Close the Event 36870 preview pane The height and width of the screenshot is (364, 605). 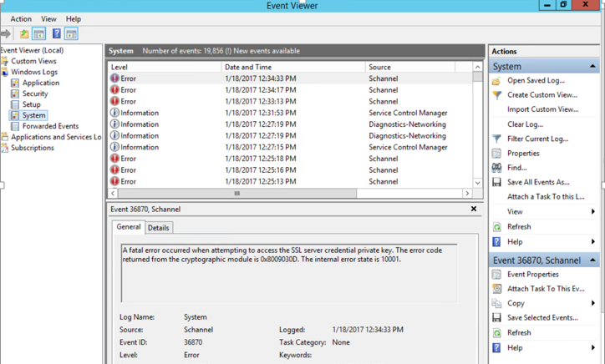(474, 210)
